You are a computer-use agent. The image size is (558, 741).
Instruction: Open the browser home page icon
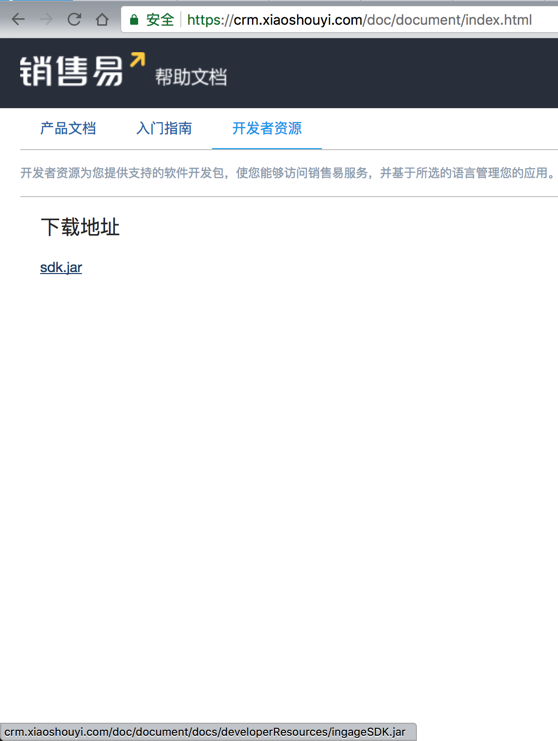(102, 19)
